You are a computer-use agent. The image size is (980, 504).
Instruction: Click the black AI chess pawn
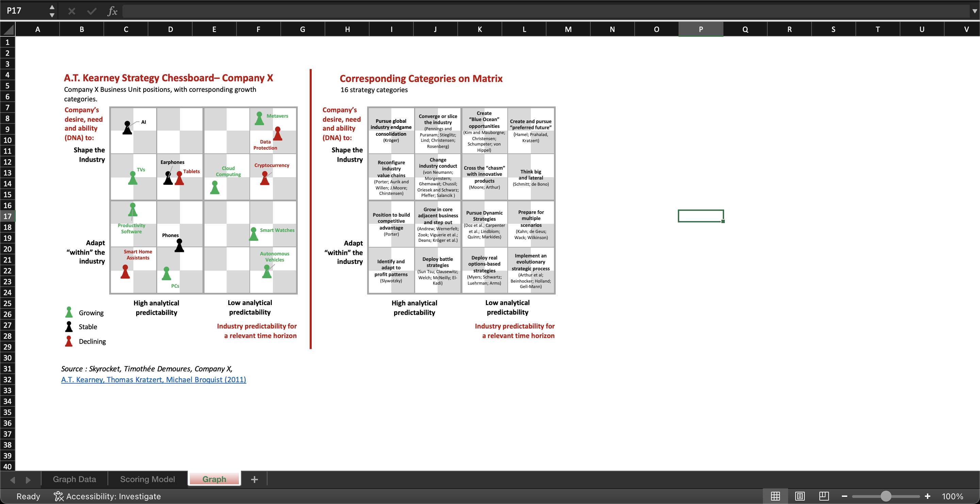click(x=128, y=127)
